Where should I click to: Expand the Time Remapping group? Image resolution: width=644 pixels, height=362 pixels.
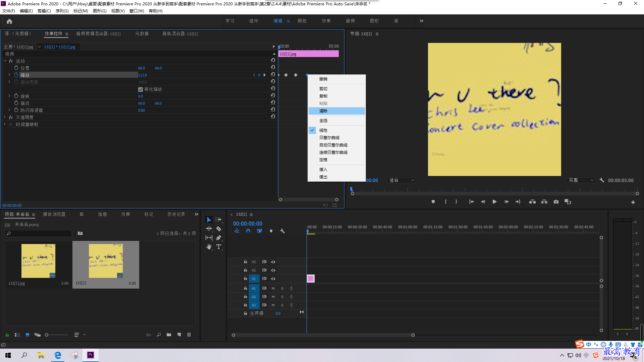click(x=5, y=124)
